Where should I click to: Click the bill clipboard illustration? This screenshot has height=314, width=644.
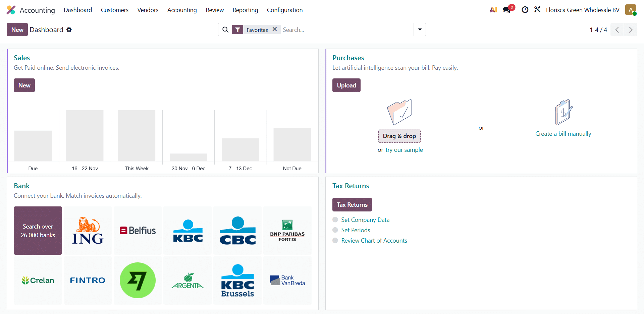(x=564, y=112)
